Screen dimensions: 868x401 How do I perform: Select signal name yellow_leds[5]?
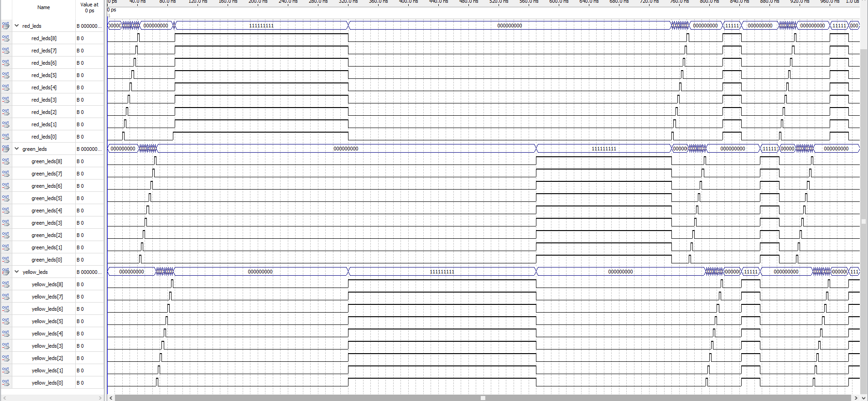point(47,321)
